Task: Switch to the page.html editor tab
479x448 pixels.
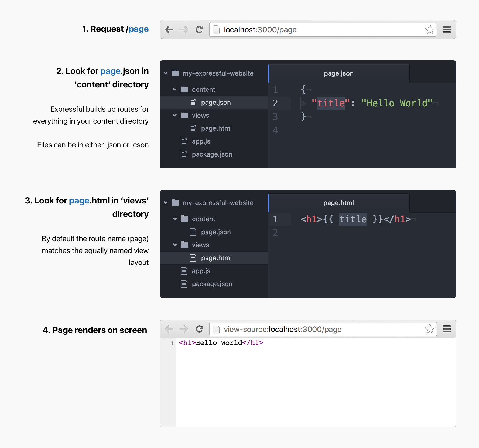Action: pyautogui.click(x=339, y=203)
